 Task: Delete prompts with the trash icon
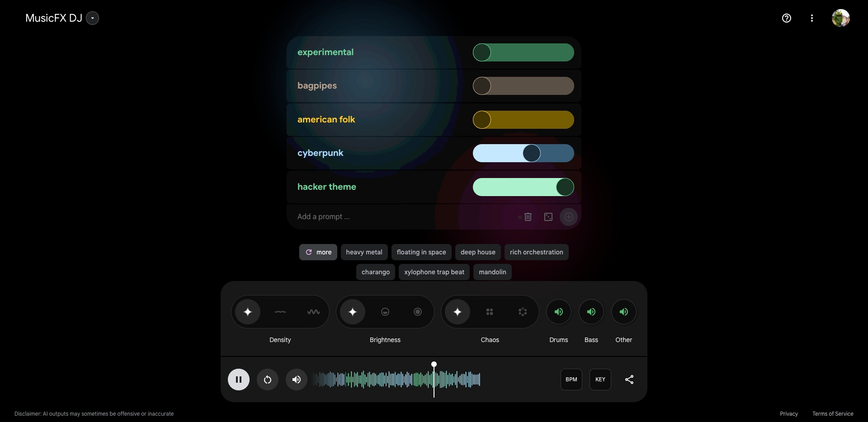click(x=528, y=217)
